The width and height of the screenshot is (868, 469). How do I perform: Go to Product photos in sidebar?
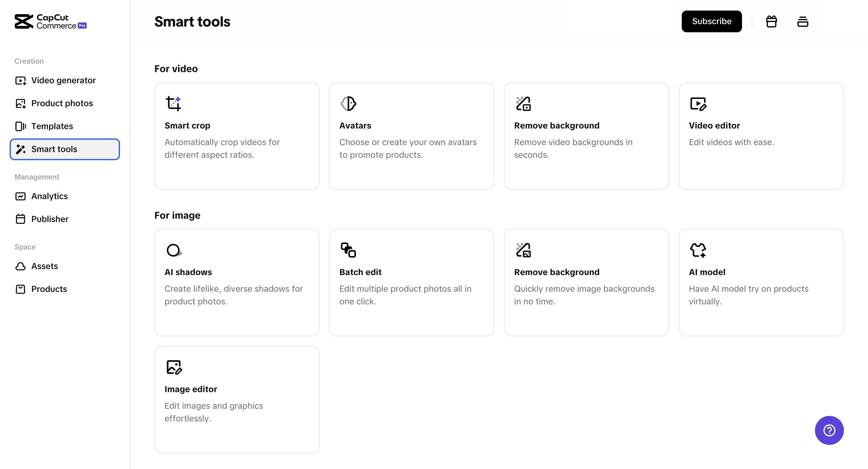coord(62,103)
